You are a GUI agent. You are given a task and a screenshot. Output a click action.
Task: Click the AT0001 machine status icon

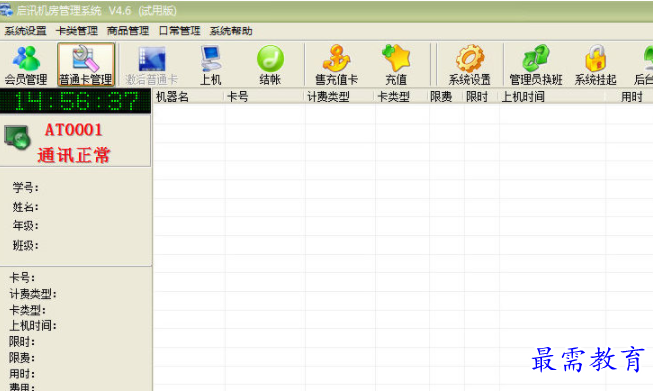[x=17, y=137]
